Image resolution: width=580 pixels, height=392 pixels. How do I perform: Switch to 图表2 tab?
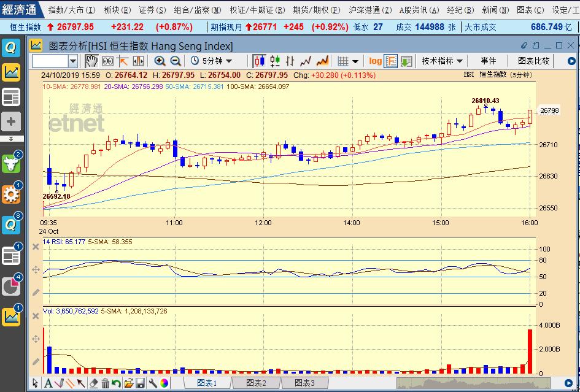click(256, 383)
